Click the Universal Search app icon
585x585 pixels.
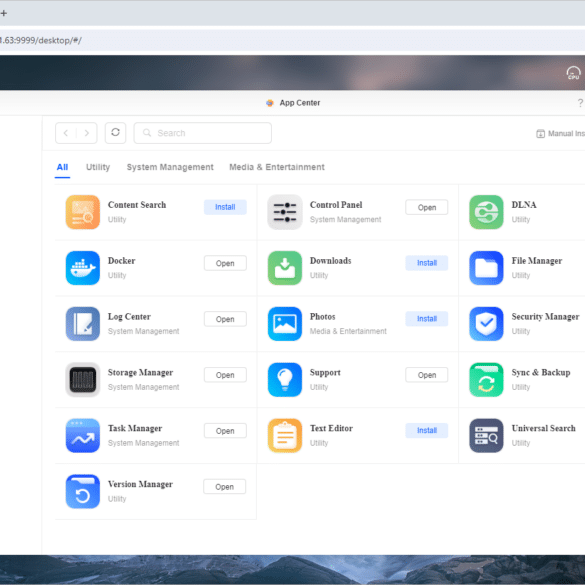[486, 435]
